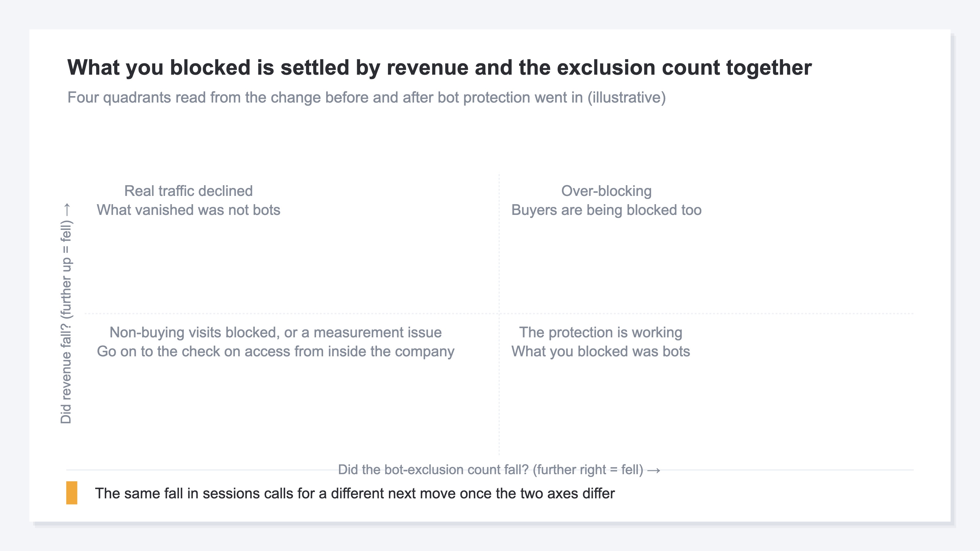The image size is (980, 551).
Task: Select the takeaway sentence about same fall in sessions
Action: (x=355, y=493)
